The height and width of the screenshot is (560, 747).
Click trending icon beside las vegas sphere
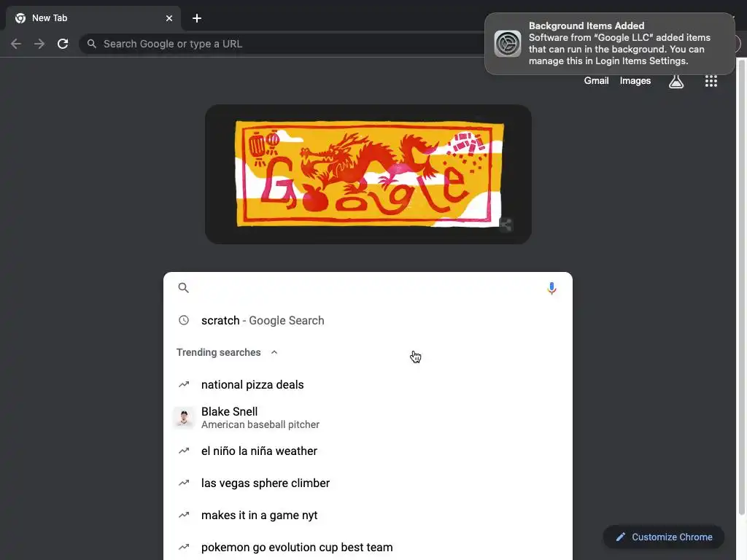point(183,483)
